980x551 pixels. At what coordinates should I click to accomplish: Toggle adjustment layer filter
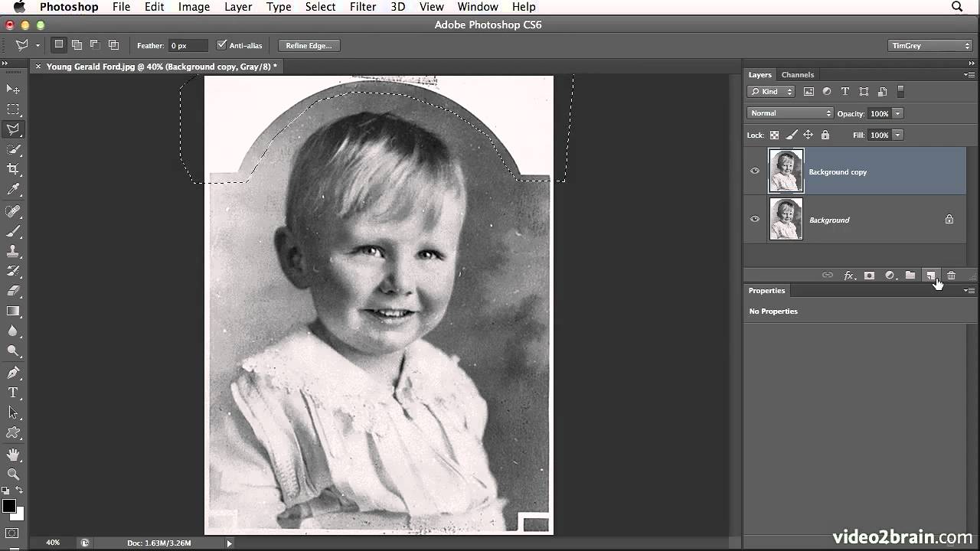click(827, 92)
